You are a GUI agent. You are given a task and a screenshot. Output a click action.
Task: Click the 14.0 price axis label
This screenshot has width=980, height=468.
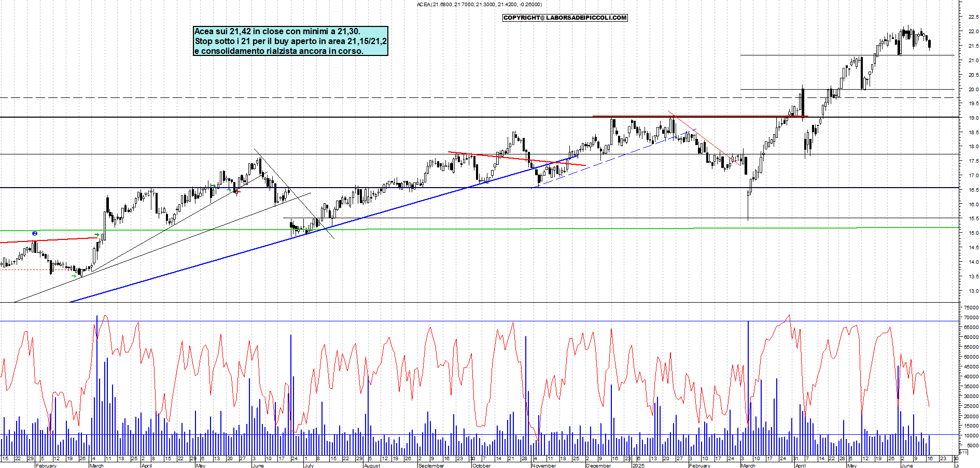coord(973,262)
